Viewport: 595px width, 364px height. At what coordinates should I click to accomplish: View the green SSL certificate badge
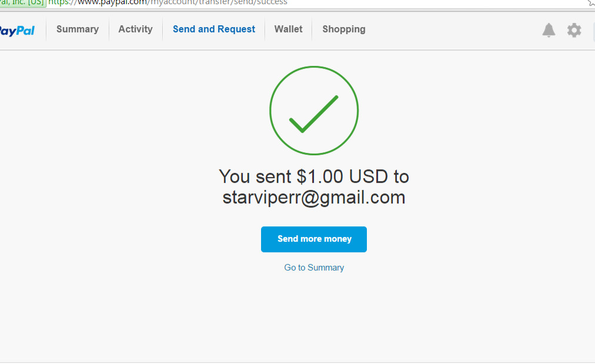(23, 3)
